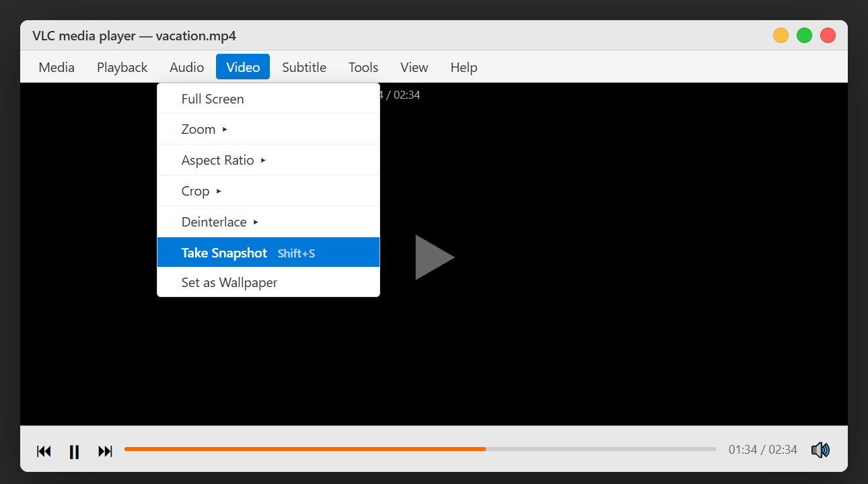Open the Tools menu
The height and width of the screenshot is (484, 868).
(x=363, y=67)
